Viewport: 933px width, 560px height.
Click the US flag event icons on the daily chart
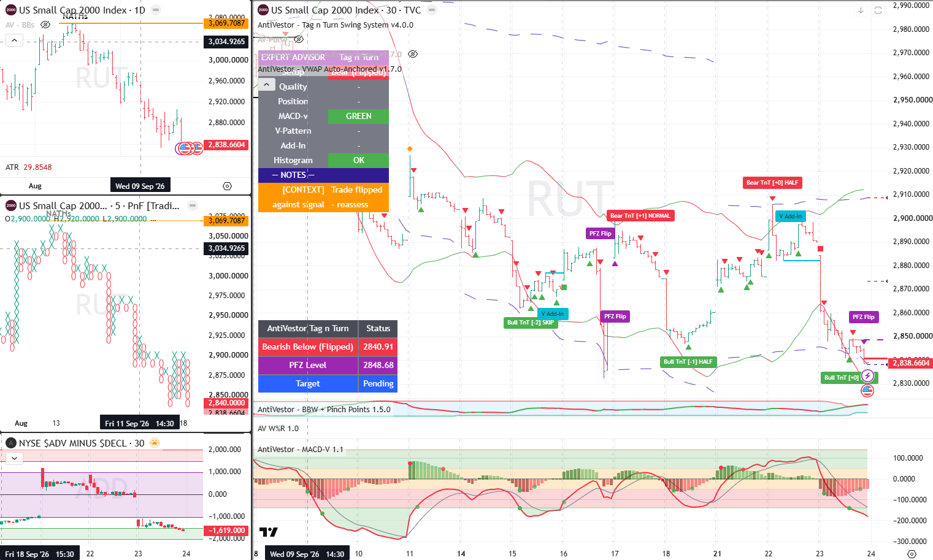pos(190,148)
